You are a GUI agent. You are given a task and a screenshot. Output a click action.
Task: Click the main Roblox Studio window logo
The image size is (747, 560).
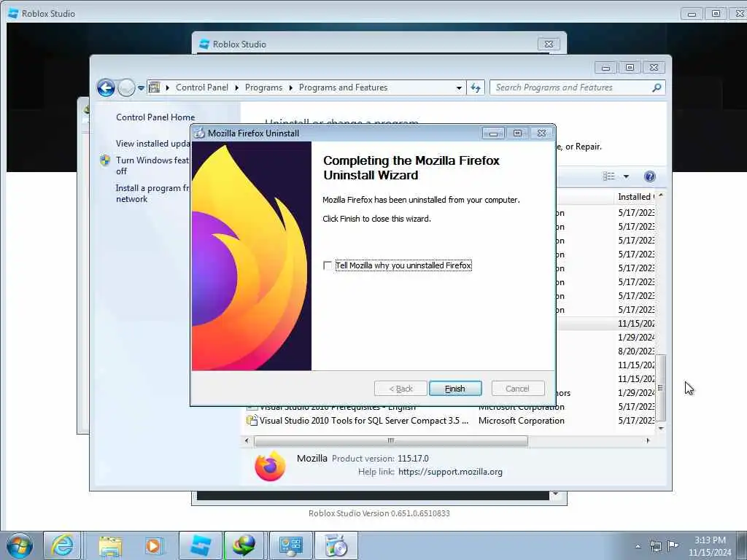13,14
